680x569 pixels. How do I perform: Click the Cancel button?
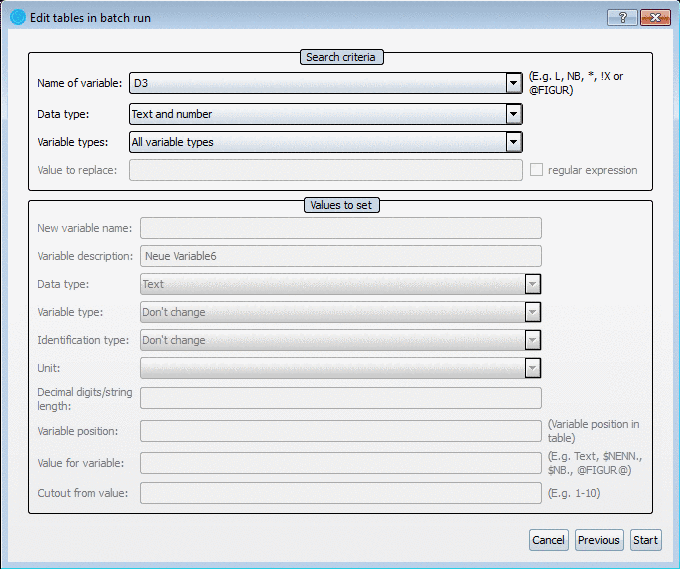point(548,540)
